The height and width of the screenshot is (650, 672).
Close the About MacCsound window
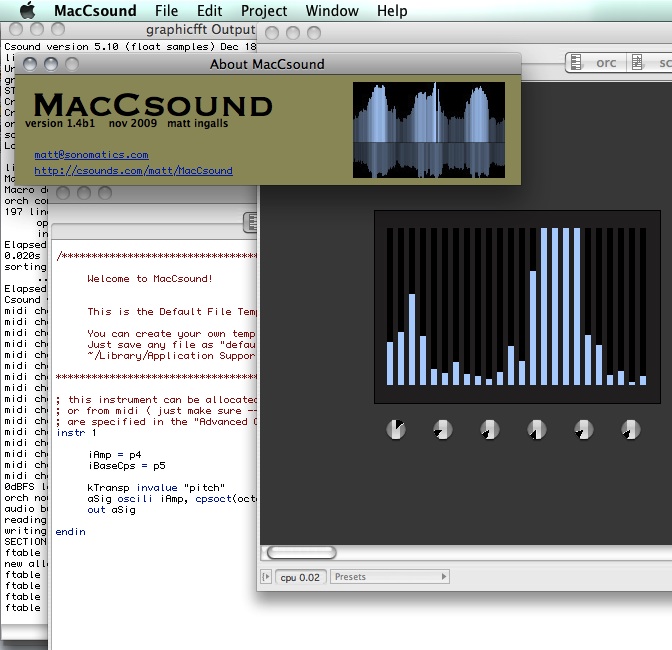pos(30,64)
